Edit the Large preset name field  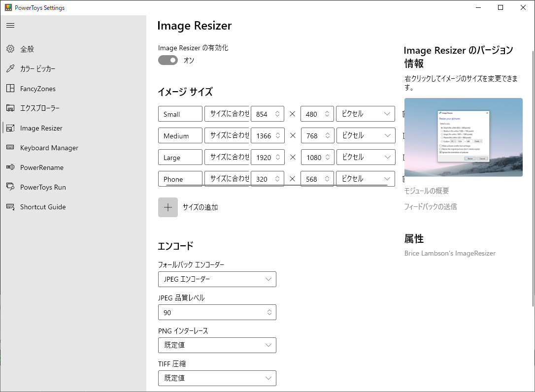pyautogui.click(x=180, y=157)
